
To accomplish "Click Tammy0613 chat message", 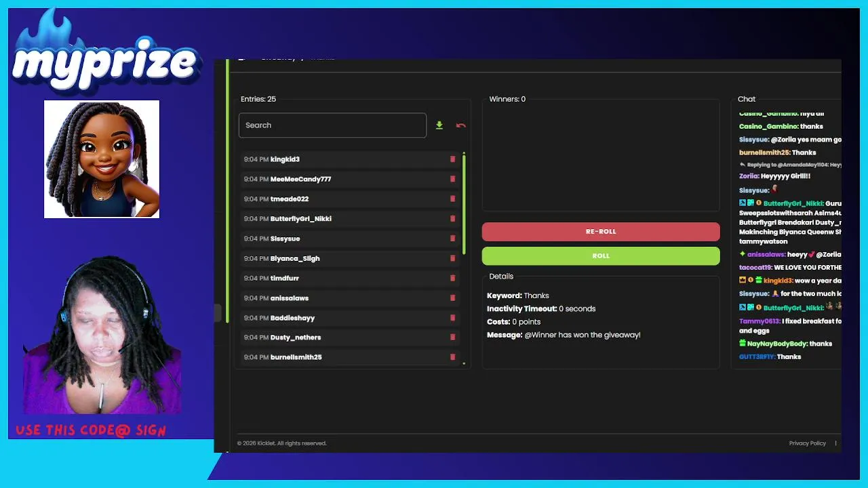I will pos(790,326).
